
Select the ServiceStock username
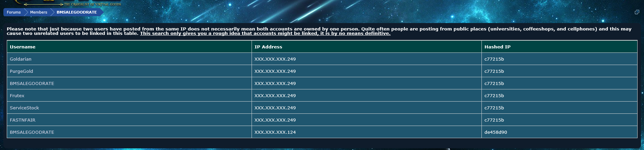pos(24,108)
